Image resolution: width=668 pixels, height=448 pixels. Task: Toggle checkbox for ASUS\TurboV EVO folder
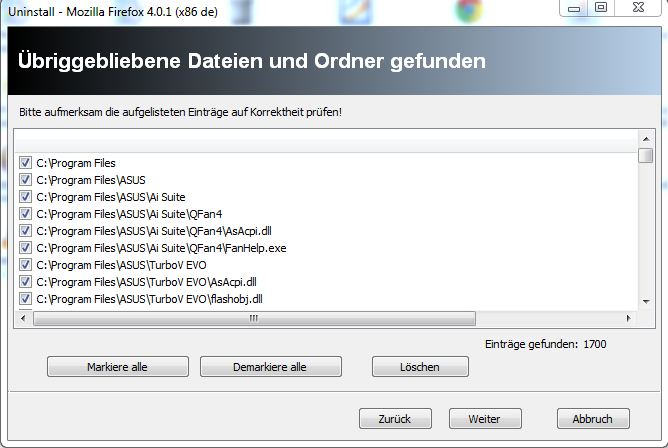click(x=25, y=265)
